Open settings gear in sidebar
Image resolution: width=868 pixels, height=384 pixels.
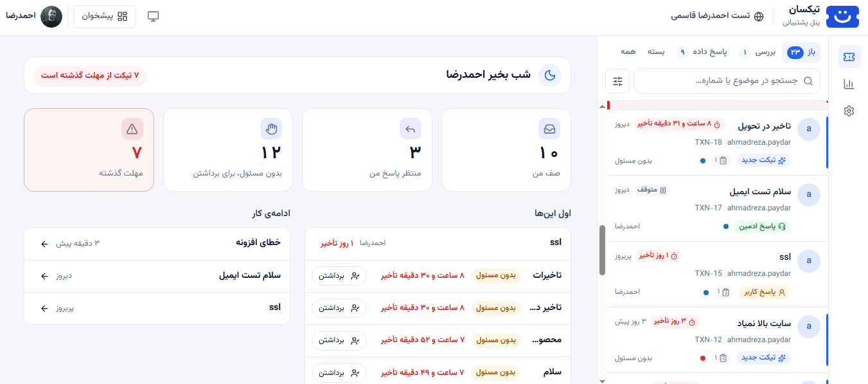point(849,111)
